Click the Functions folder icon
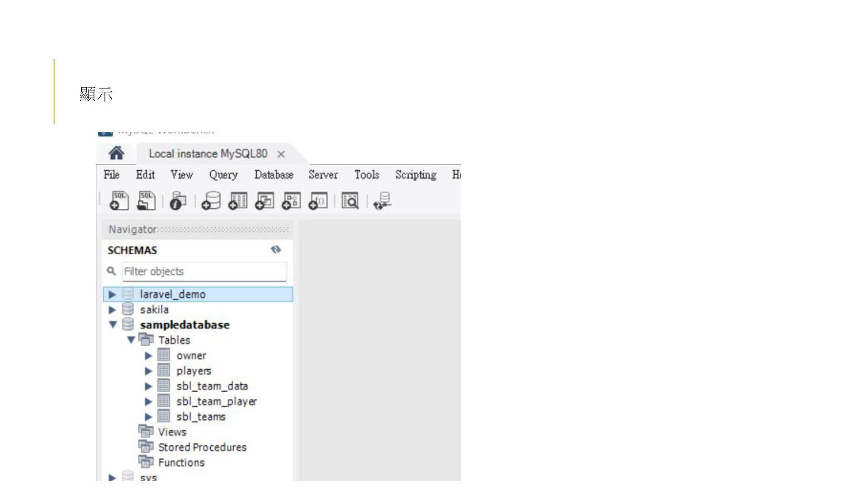Image resolution: width=868 pixels, height=488 pixels. point(146,462)
